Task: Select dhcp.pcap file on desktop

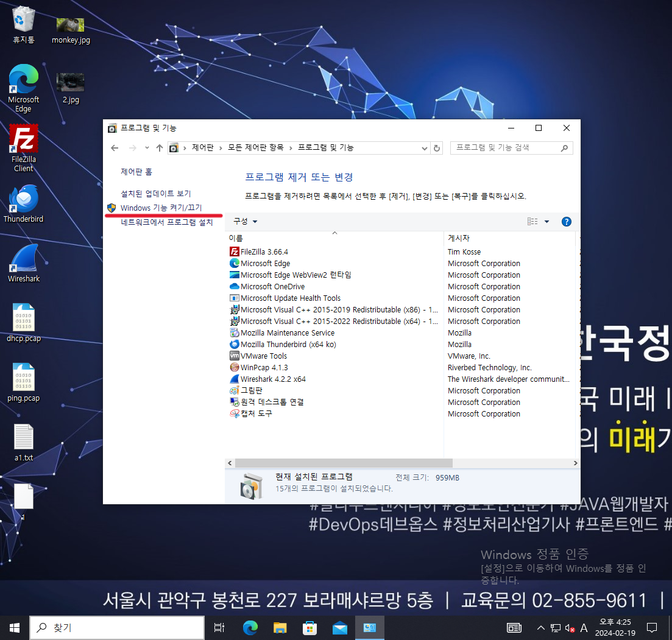Action: (x=24, y=323)
